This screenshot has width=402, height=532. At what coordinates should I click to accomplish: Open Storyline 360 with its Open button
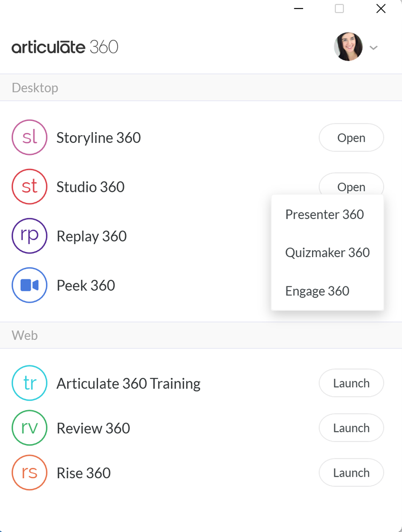(351, 137)
